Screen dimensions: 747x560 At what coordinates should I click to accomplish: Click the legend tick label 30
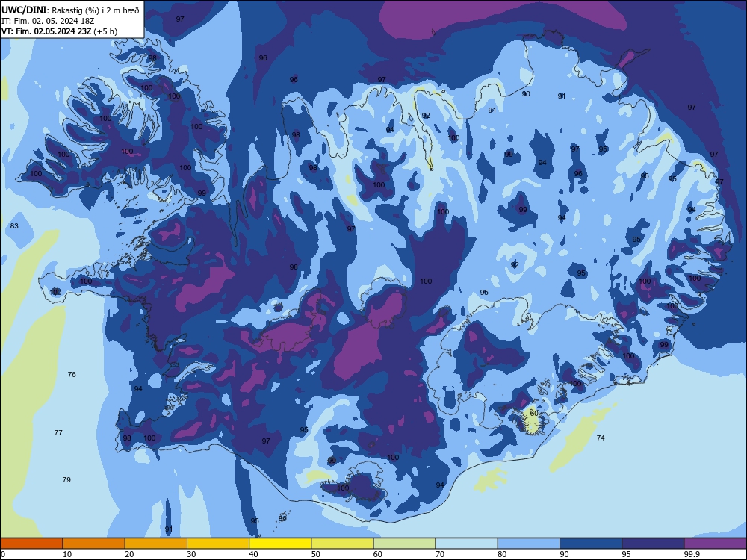(x=191, y=554)
